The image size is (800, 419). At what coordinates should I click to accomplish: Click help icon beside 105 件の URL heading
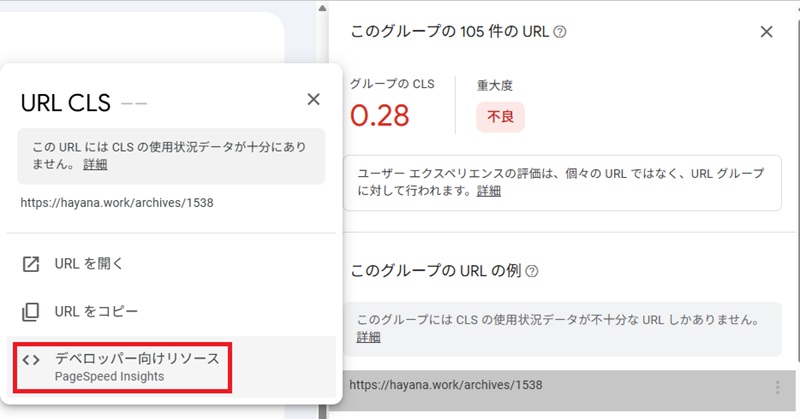pos(560,32)
